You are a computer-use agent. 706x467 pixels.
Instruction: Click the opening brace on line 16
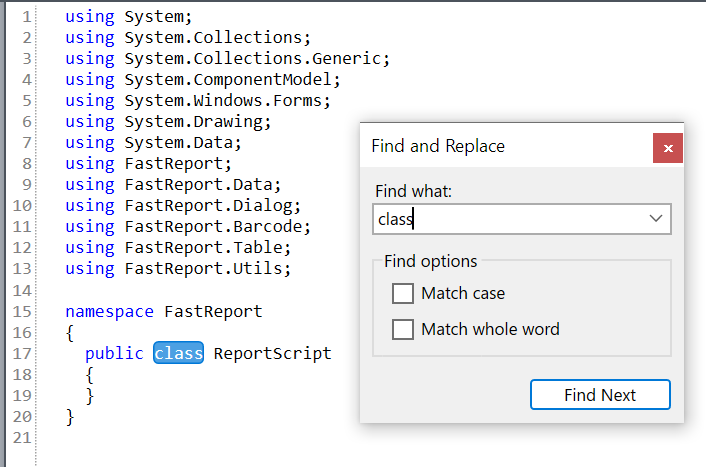(x=70, y=332)
